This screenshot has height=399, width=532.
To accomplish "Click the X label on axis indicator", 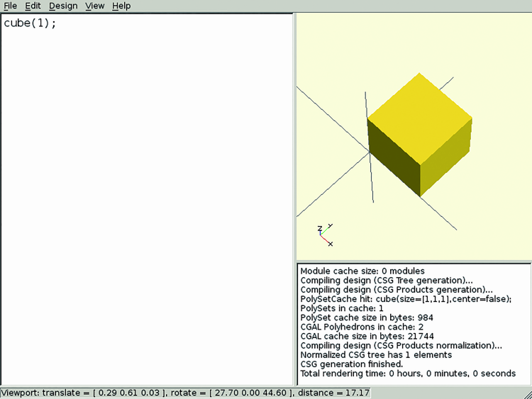I will point(331,244).
